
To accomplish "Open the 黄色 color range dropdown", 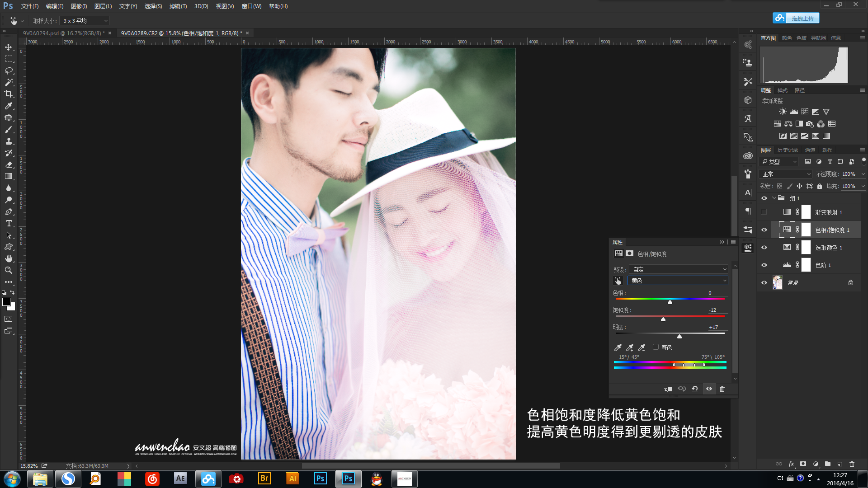I will [x=678, y=281].
